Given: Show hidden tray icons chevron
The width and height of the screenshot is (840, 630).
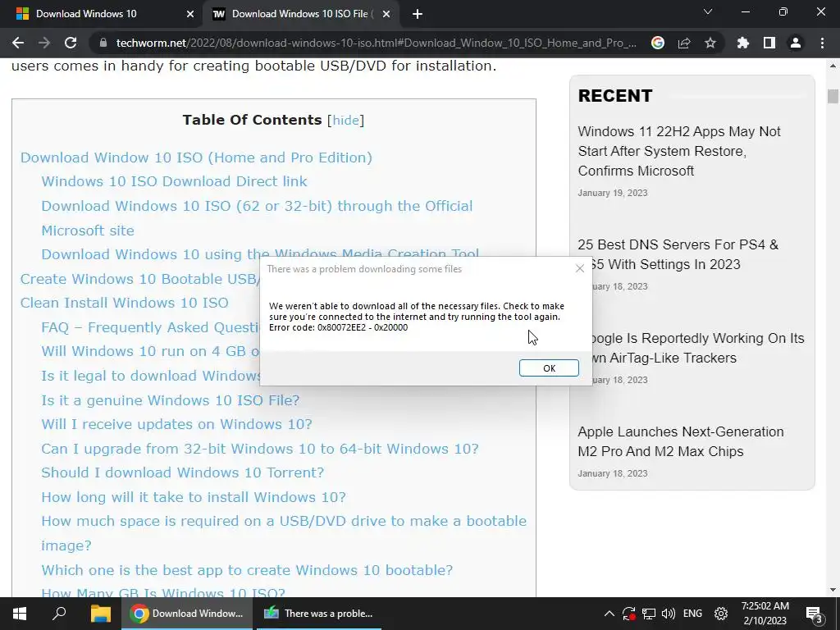Looking at the screenshot, I should tap(609, 614).
